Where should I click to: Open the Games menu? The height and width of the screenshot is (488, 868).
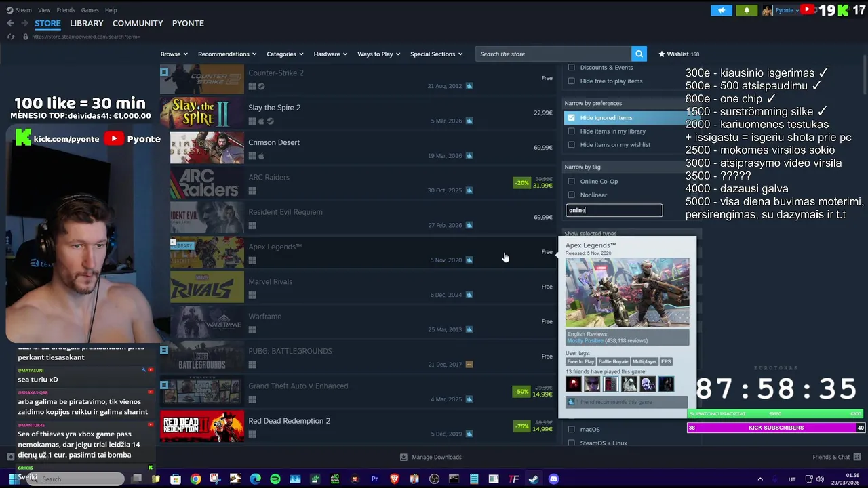90,10
